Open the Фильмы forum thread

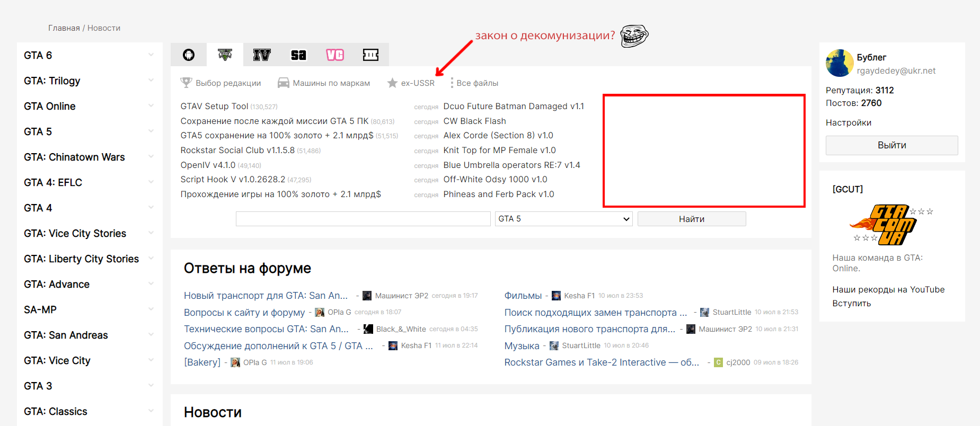(x=523, y=296)
